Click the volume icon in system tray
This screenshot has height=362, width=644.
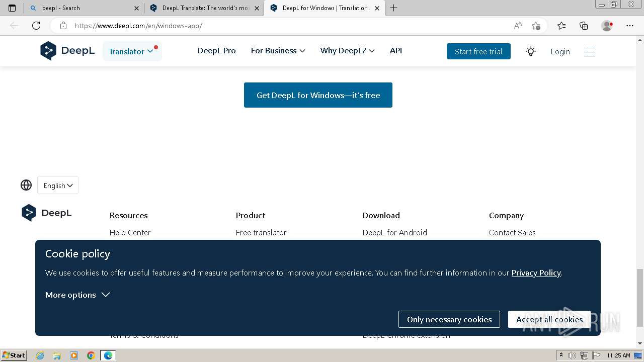(573, 355)
